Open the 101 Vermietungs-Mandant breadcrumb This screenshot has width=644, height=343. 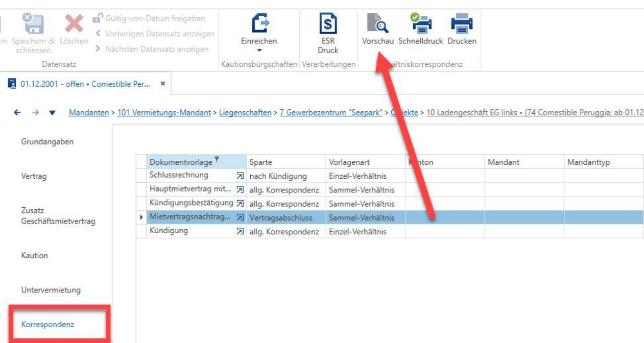164,113
